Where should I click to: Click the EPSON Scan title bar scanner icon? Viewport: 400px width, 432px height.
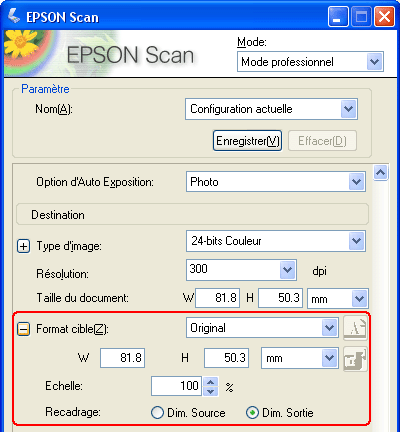point(14,16)
